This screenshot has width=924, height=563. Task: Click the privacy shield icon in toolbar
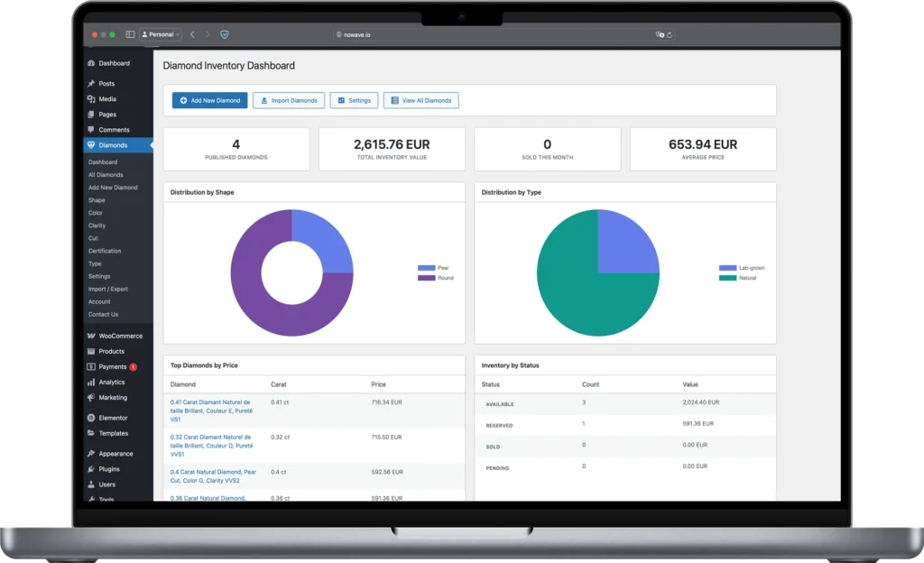(225, 34)
